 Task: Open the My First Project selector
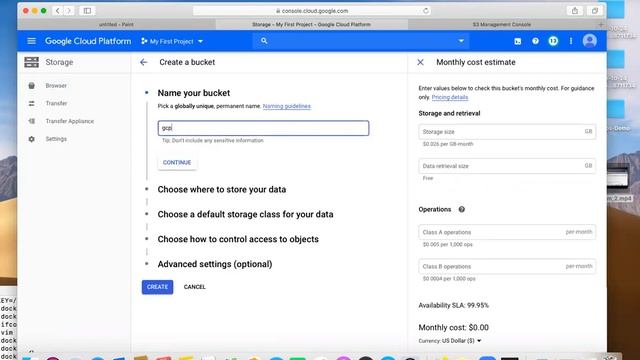[172, 41]
